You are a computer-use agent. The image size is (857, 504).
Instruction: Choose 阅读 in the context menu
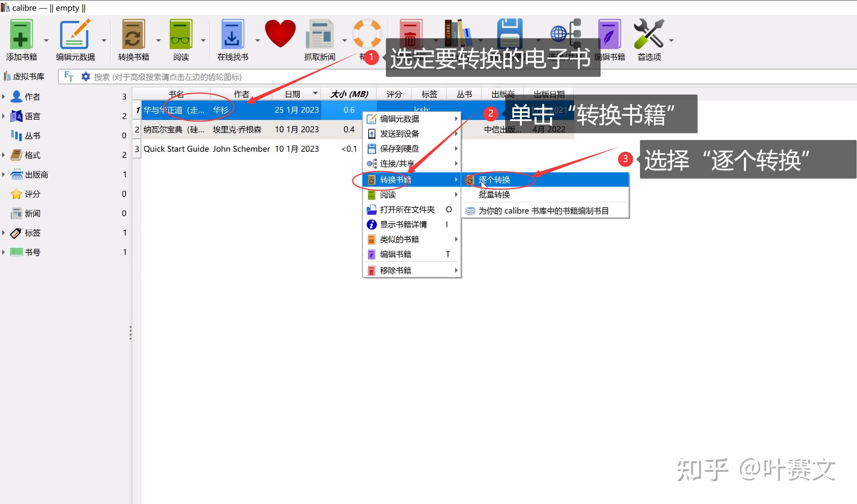412,194
